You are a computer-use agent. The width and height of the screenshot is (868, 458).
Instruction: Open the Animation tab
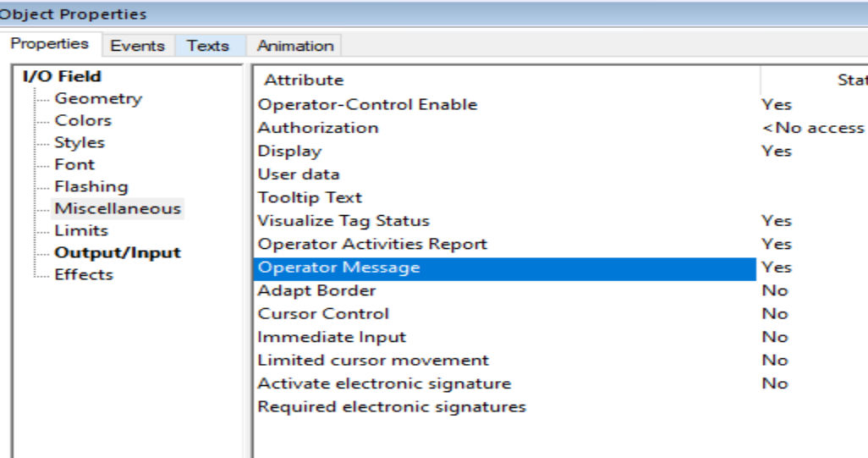[295, 46]
